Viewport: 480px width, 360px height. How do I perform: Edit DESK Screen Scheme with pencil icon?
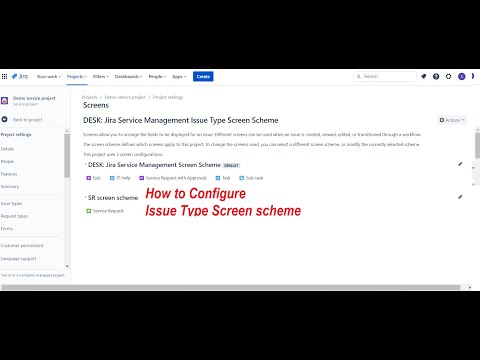[460, 164]
